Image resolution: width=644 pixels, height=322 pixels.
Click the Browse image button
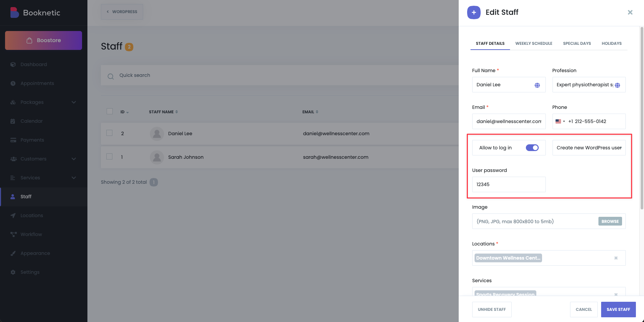[610, 222]
